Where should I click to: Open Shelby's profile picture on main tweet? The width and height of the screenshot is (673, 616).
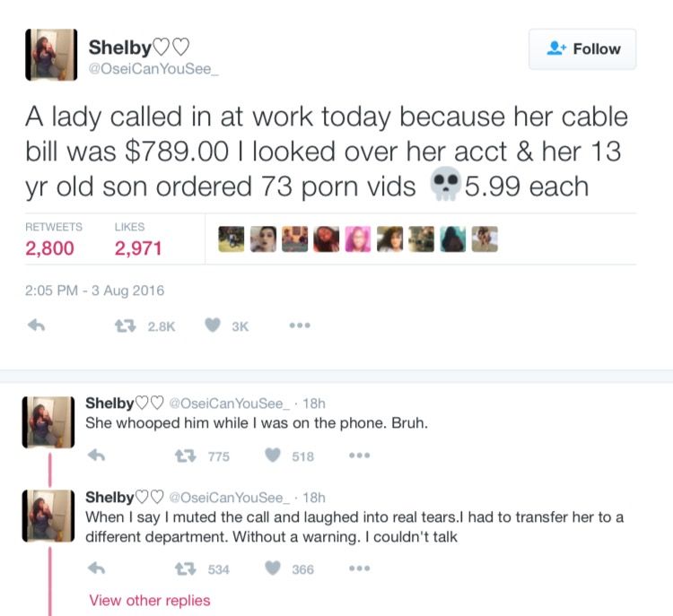click(x=49, y=55)
